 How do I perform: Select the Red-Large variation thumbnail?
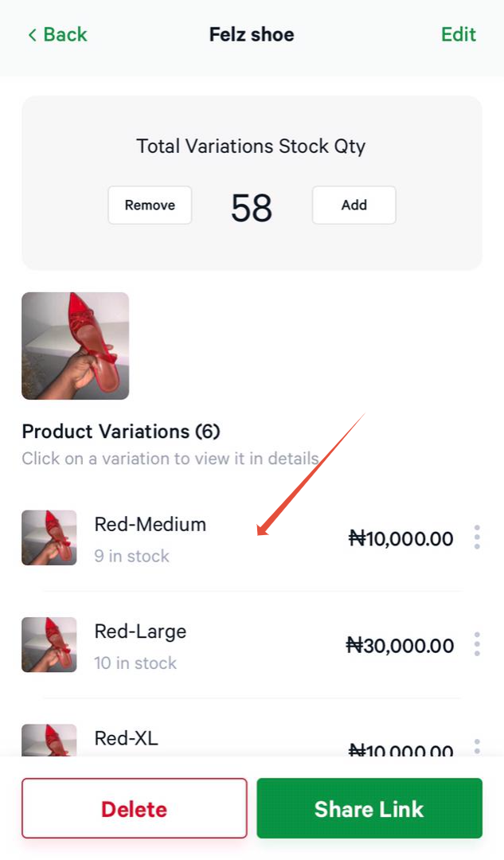click(x=49, y=645)
